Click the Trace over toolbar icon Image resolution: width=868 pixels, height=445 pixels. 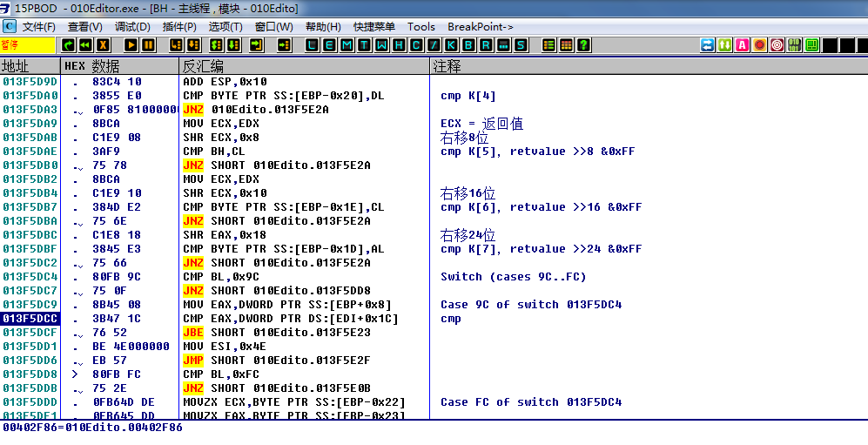click(x=233, y=45)
